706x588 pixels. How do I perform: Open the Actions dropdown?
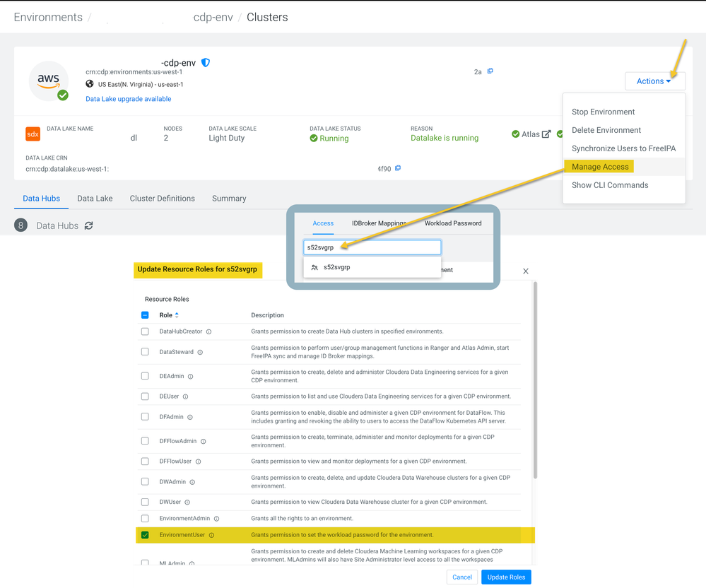pyautogui.click(x=655, y=81)
